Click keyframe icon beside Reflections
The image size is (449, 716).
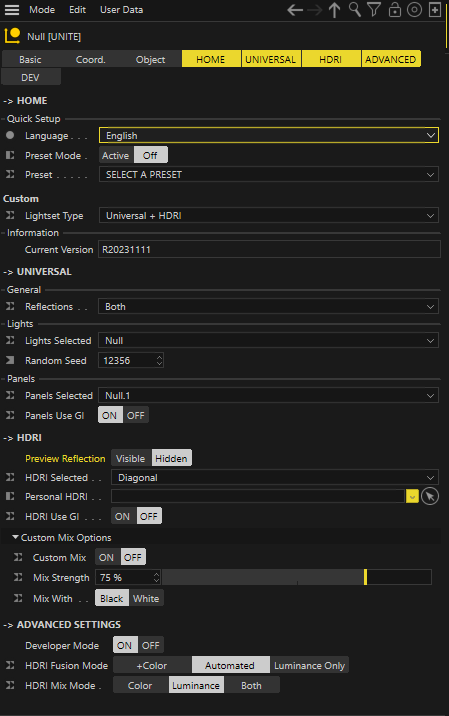[10, 306]
